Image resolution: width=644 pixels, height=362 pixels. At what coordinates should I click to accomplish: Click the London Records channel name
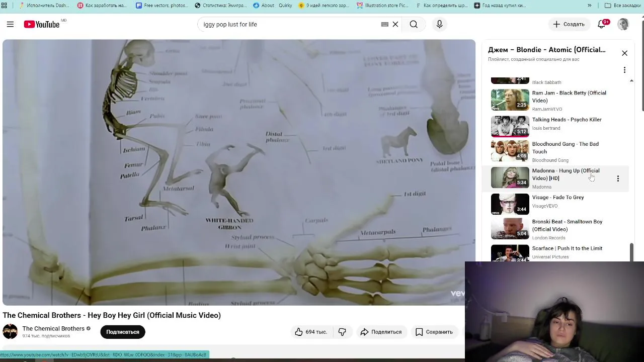549,238
